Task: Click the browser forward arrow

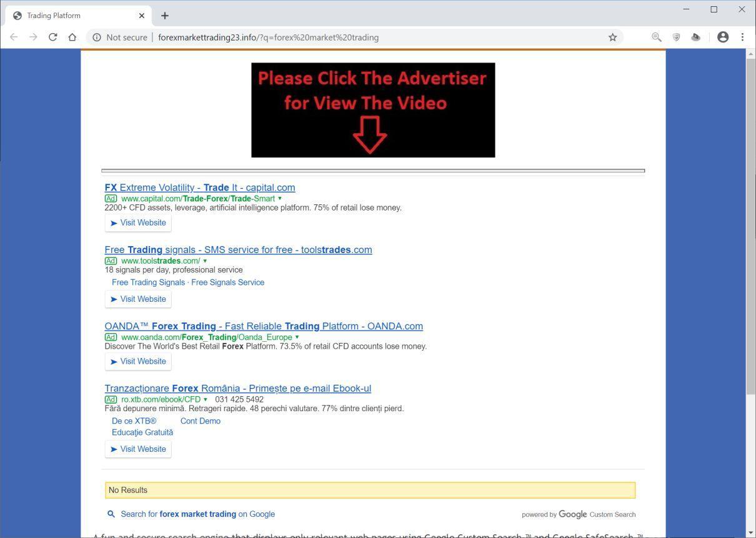Action: tap(33, 37)
